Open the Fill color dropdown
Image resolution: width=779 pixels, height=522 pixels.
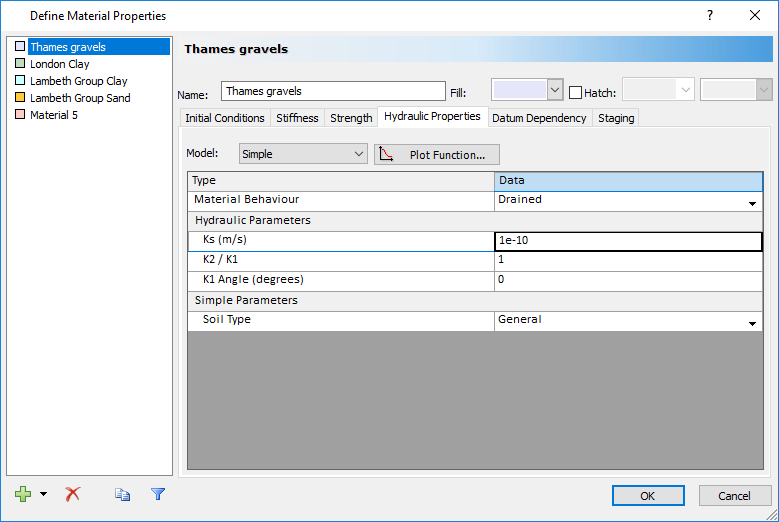555,90
